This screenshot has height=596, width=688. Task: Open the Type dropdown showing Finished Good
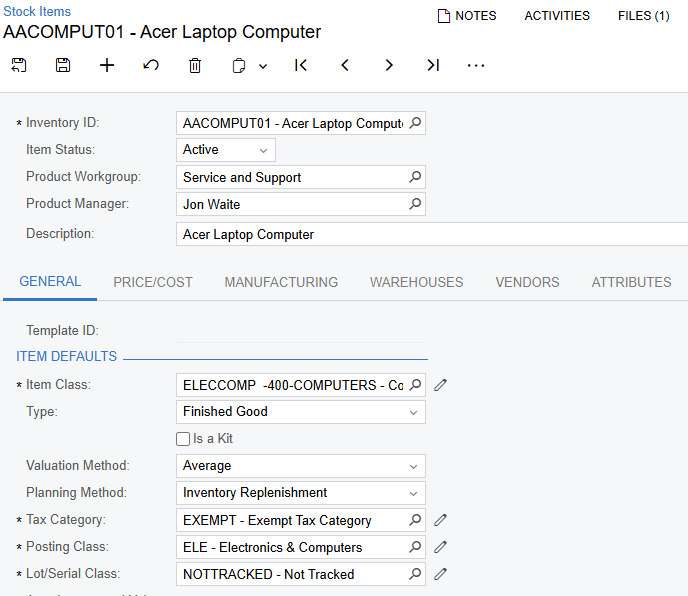coord(301,412)
